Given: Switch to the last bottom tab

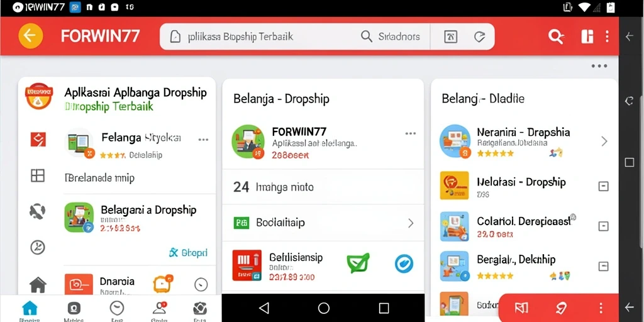Looking at the screenshot, I should click(200, 309).
